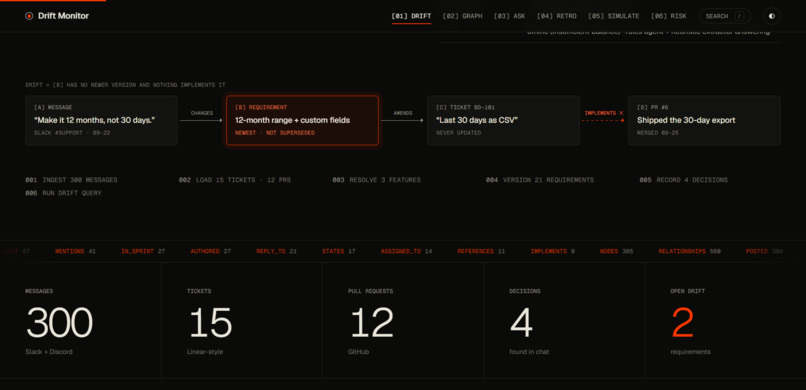Viewport: 806px width, 390px height.
Task: Click step 002 LOAD 15 TICKETS · 12 PRS
Action: (235, 180)
